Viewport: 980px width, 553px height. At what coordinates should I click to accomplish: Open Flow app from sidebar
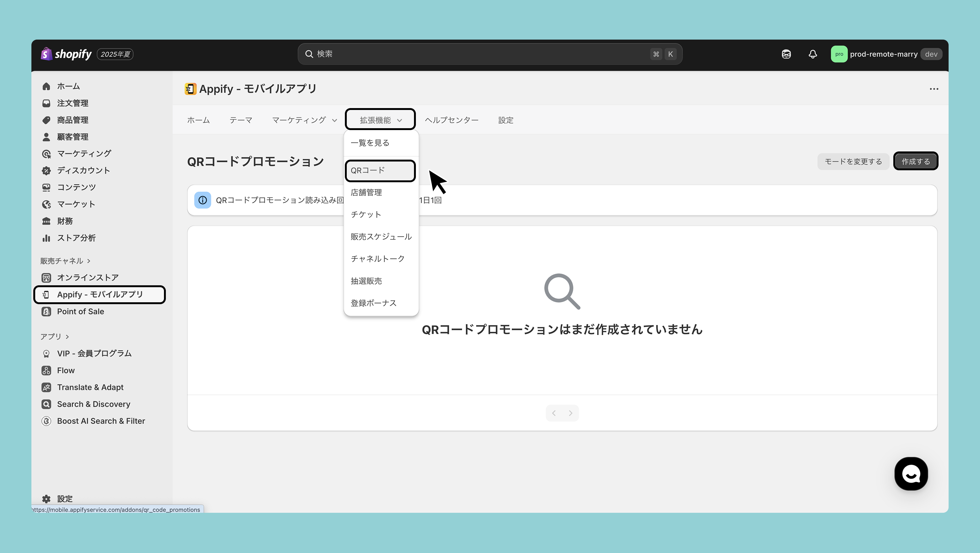tap(66, 370)
